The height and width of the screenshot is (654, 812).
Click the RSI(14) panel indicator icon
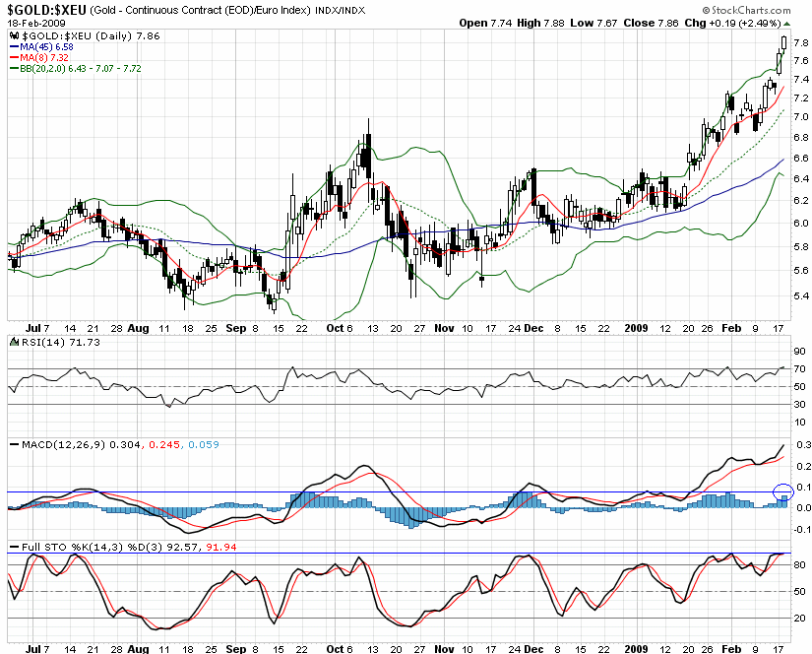pos(15,342)
